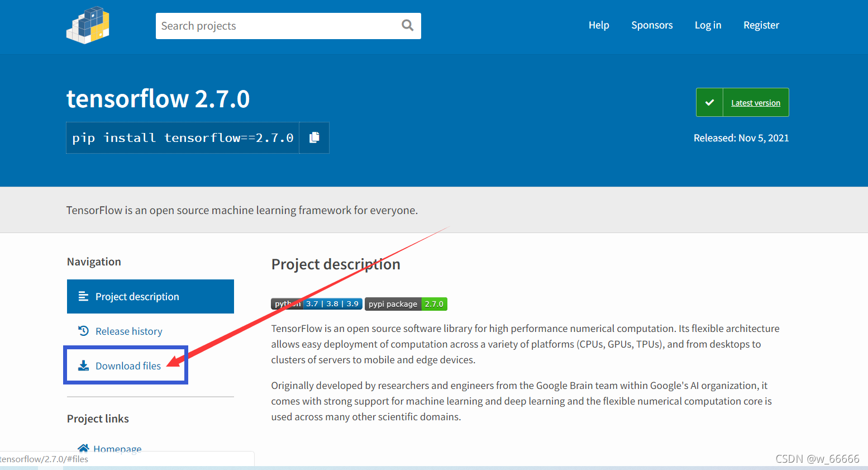Open the Download files link

128,366
